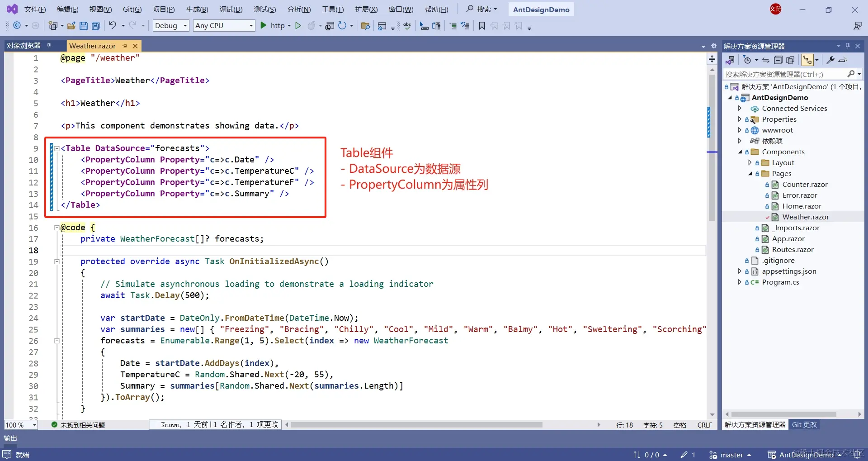This screenshot has height=461, width=868.
Task: Start without debugging using the outlined play icon
Action: pyautogui.click(x=298, y=26)
